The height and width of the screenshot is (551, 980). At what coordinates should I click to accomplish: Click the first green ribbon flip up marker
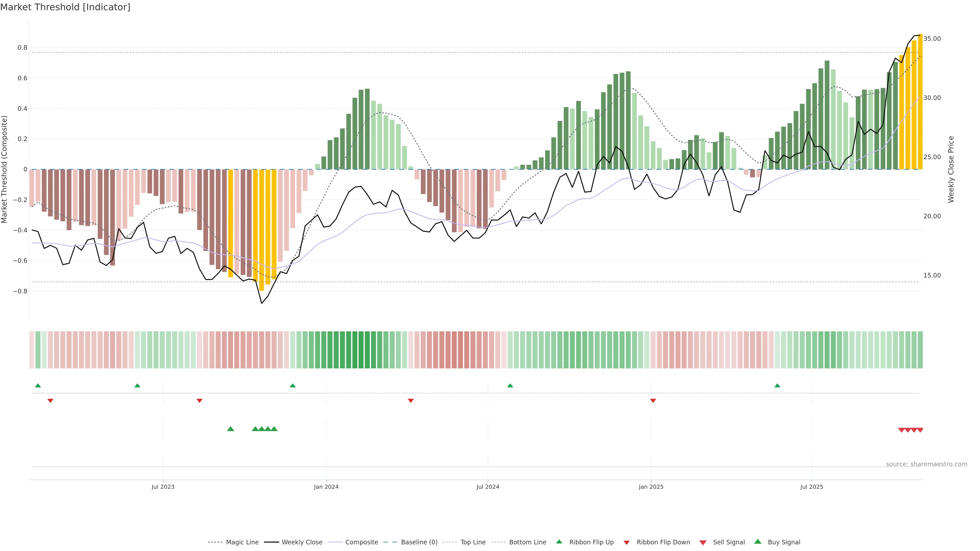coord(38,386)
